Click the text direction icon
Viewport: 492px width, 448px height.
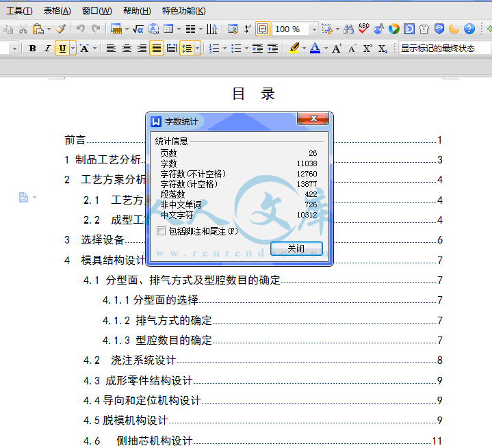212,29
